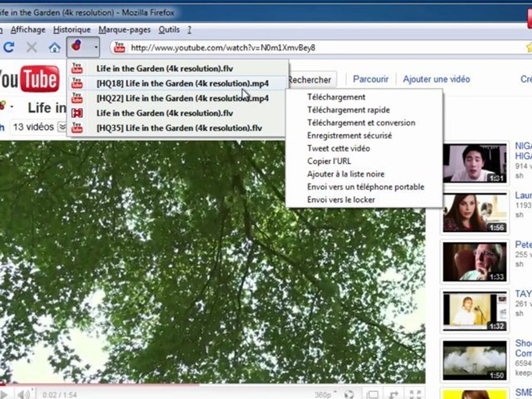Image resolution: width=532 pixels, height=399 pixels.
Task: Click the YouTube logo
Action: 29,79
